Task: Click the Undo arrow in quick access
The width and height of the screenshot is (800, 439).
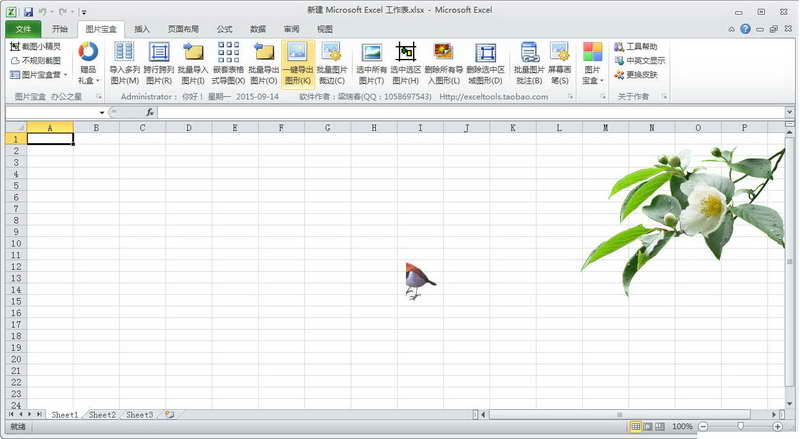Action: coord(43,11)
